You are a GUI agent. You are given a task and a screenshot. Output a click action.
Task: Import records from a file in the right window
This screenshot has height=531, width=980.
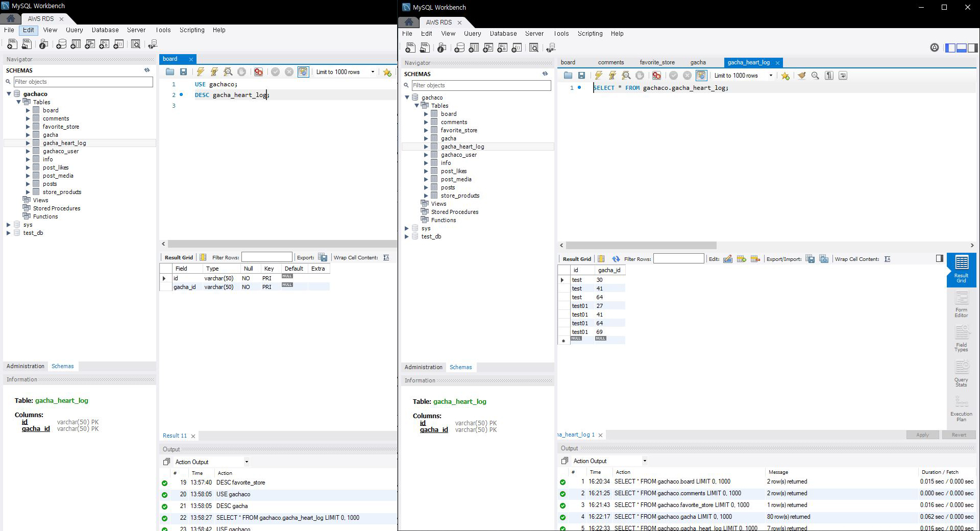pyautogui.click(x=824, y=259)
